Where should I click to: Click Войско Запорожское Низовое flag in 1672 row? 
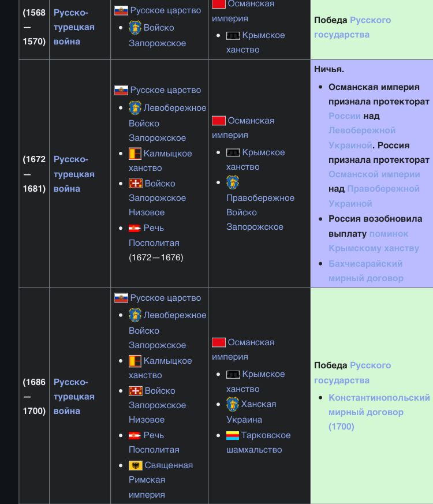135,184
